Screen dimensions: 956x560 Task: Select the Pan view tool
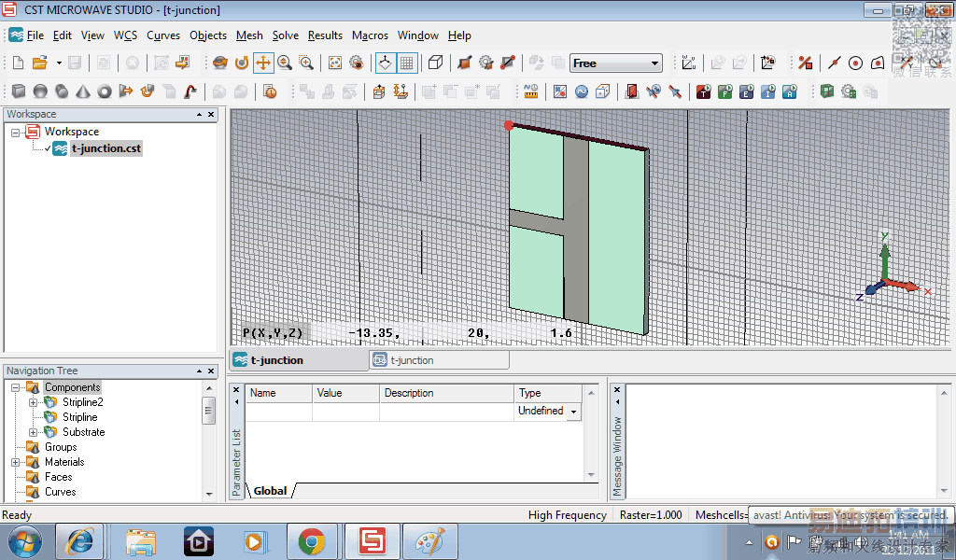coord(263,63)
